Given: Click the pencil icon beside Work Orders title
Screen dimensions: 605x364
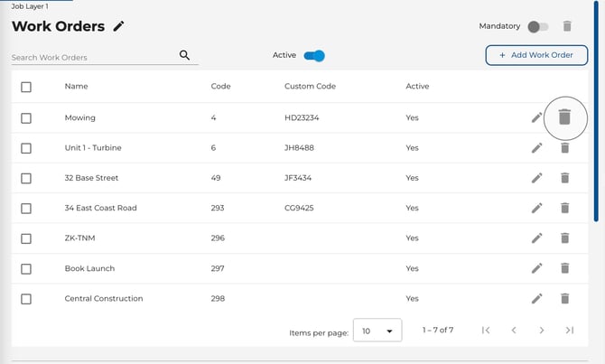Looking at the screenshot, I should (119, 26).
